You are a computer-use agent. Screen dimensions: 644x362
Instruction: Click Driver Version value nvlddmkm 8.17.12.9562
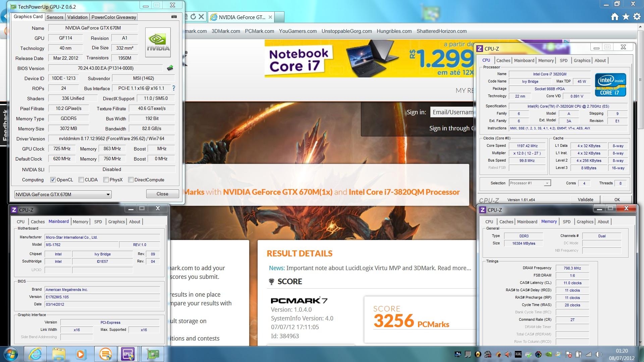(x=112, y=138)
